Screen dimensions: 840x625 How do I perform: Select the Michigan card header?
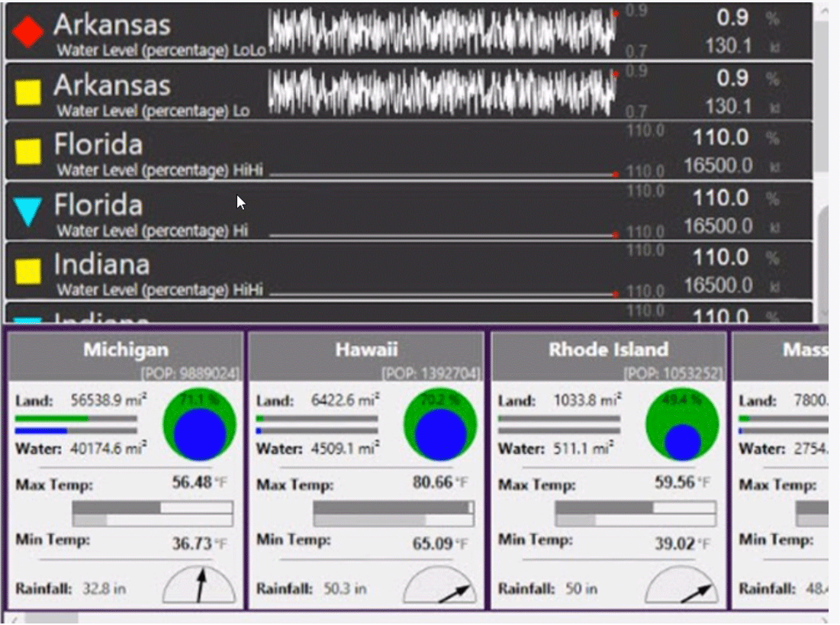pyautogui.click(x=126, y=350)
